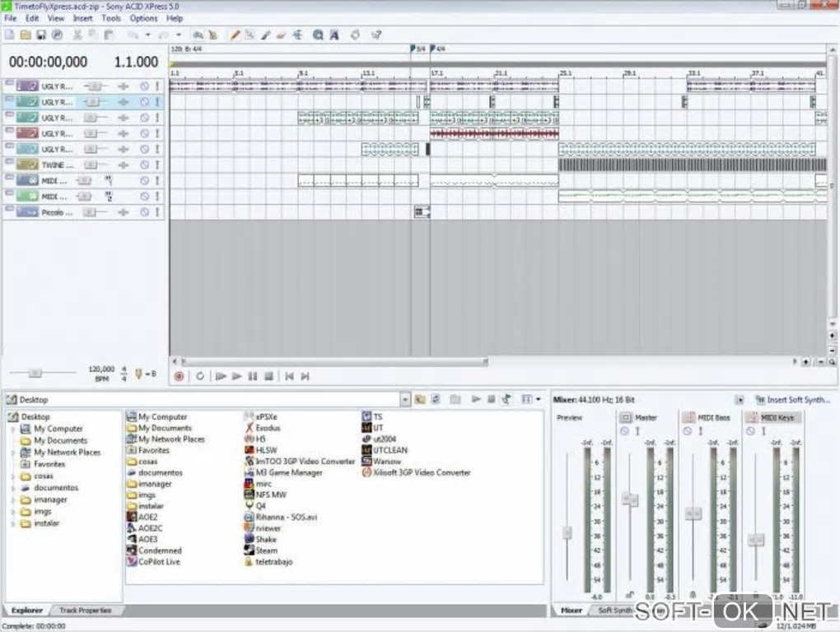Stop playback with the Stop button
Image resolution: width=840 pixels, height=632 pixels.
pos(269,376)
